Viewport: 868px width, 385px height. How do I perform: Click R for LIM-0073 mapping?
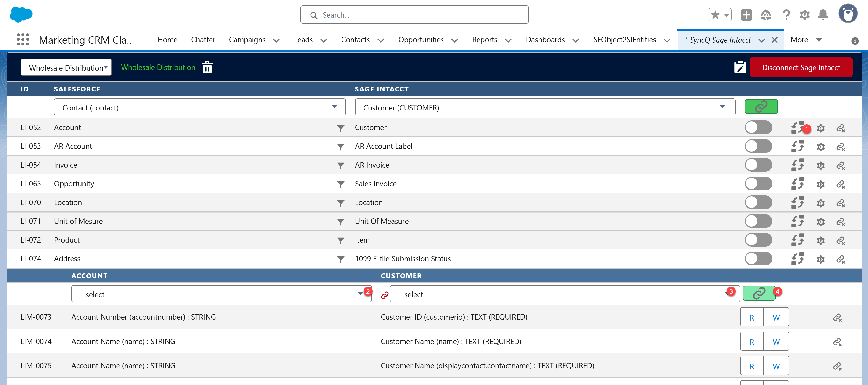(752, 317)
